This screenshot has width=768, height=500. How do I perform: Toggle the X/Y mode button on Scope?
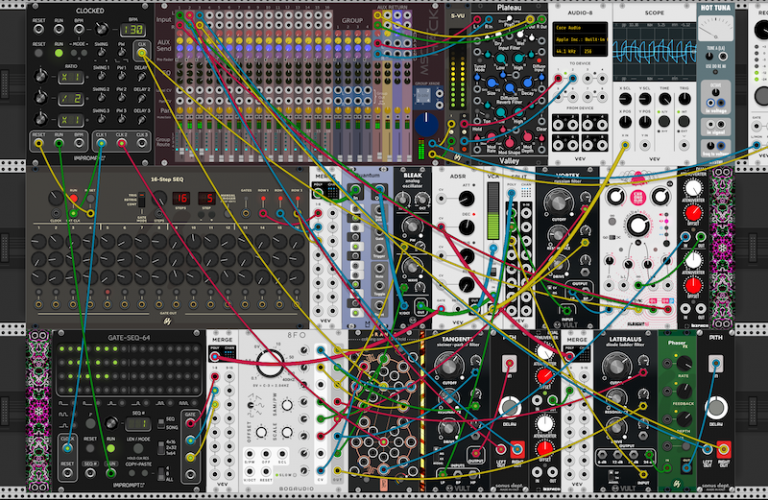665,121
